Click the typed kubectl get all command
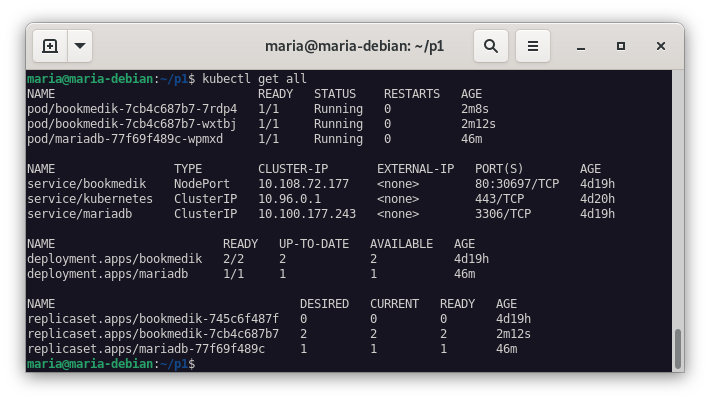 254,79
